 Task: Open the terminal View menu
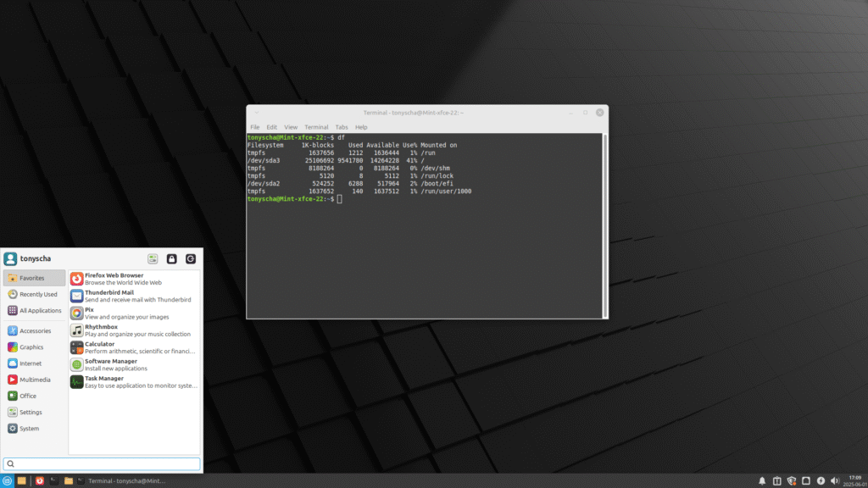coord(291,127)
